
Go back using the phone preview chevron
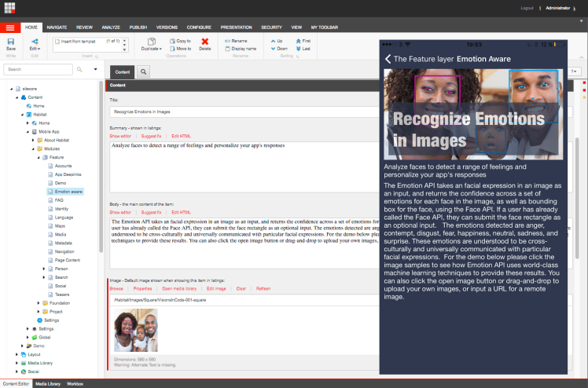point(388,59)
